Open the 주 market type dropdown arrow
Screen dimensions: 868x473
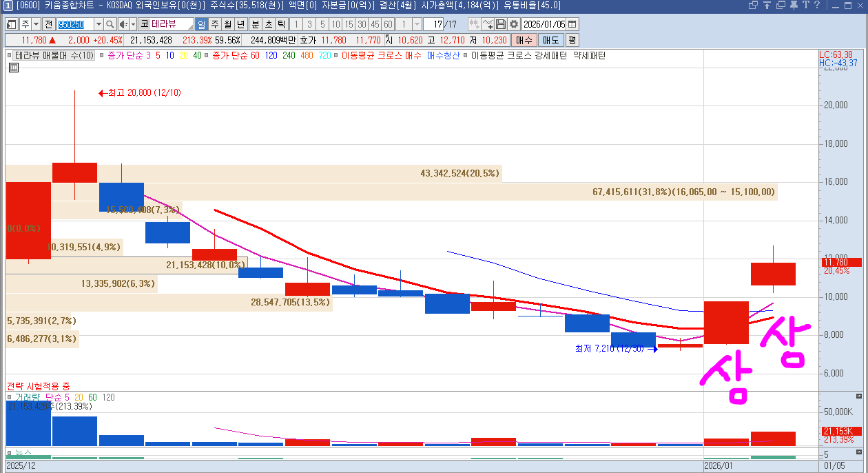[x=36, y=24]
